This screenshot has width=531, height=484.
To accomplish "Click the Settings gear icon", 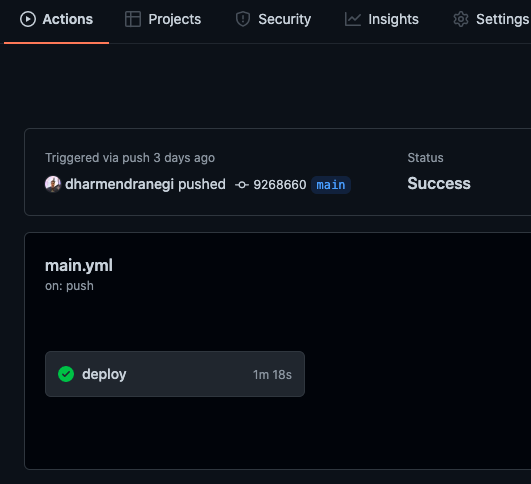I will pyautogui.click(x=461, y=19).
